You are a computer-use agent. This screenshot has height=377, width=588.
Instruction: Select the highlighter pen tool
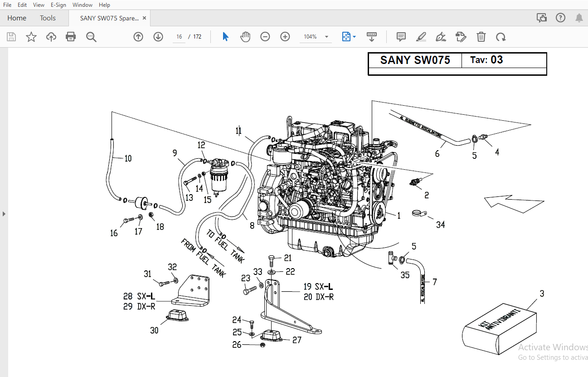coord(421,37)
